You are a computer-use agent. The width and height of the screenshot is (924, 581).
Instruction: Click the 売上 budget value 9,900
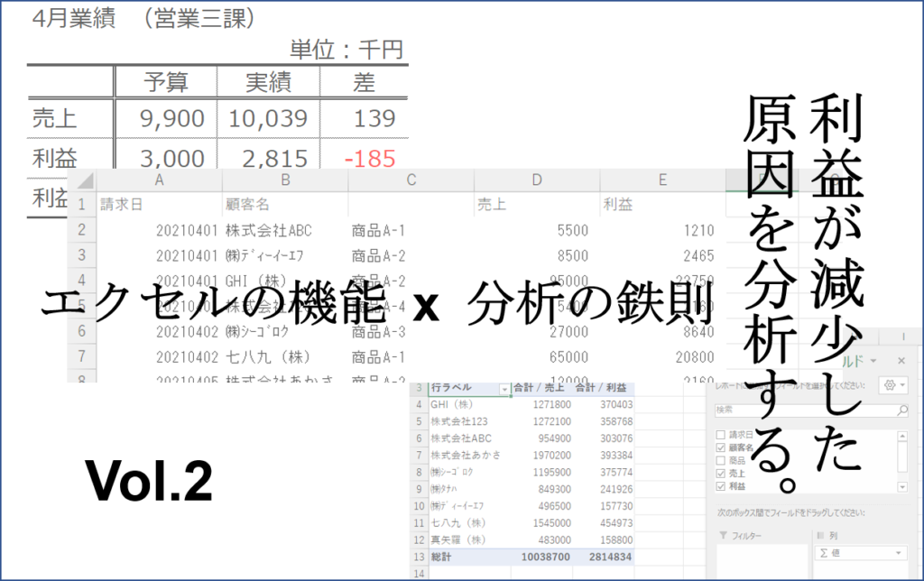click(x=172, y=118)
